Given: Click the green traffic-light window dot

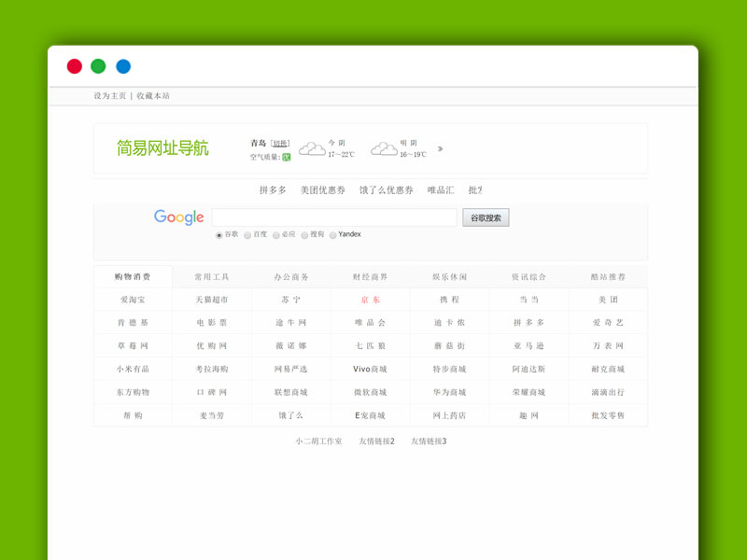Looking at the screenshot, I should [x=97, y=66].
